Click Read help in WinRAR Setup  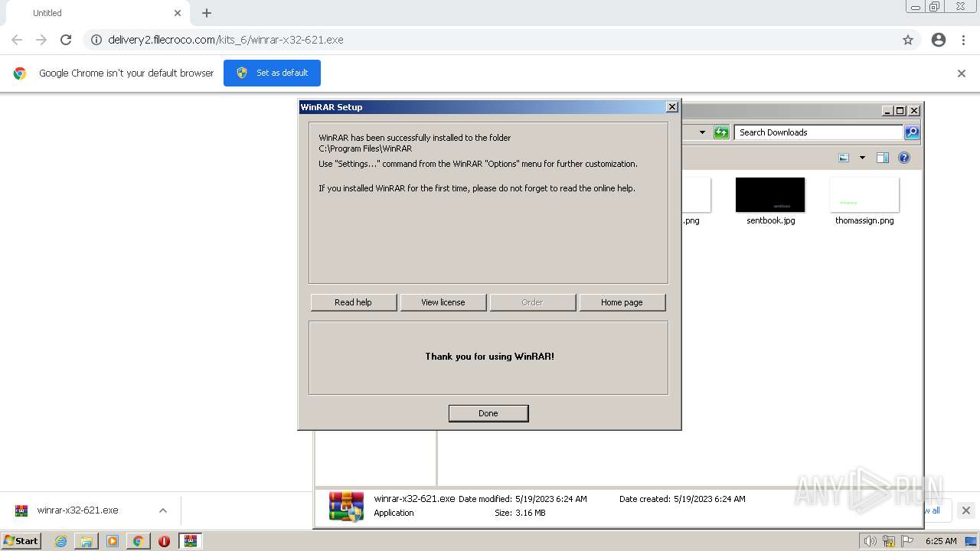point(354,302)
